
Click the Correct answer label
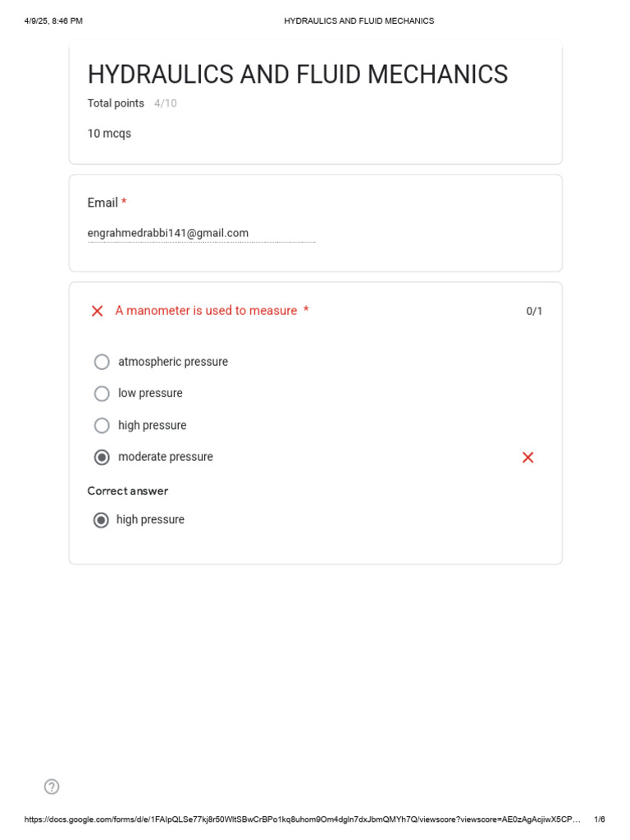point(127,491)
